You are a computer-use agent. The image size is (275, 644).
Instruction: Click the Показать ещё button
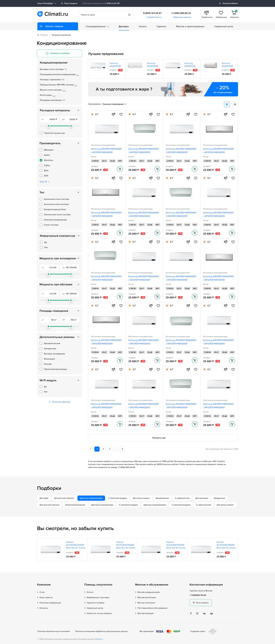(163, 438)
